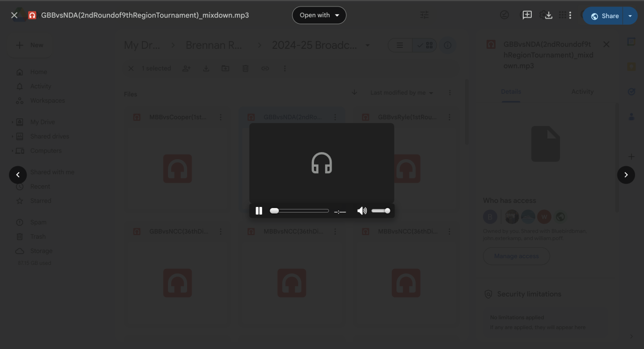Click the GBBvsRyle(1stRou... file name
The image size is (644, 349).
(408, 117)
